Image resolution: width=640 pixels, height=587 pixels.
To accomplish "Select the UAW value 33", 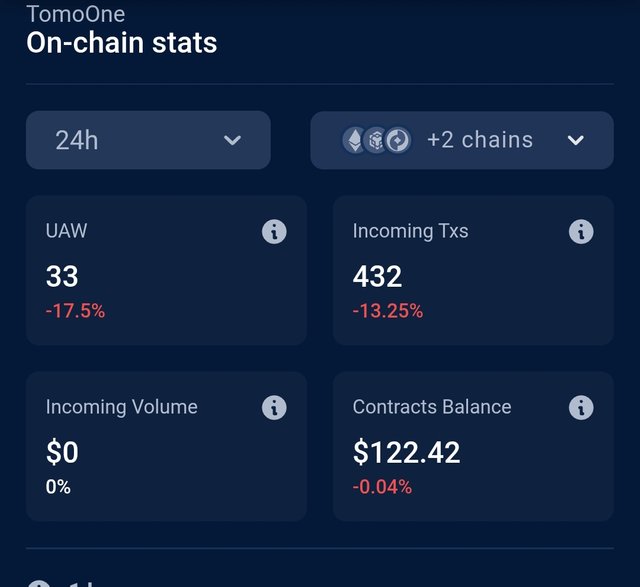I will click(62, 277).
